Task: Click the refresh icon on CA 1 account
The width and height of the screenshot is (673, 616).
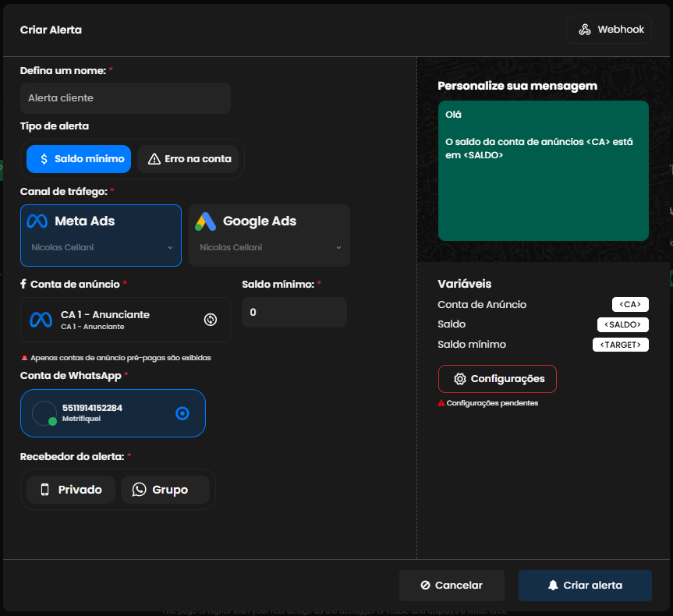Action: click(210, 320)
